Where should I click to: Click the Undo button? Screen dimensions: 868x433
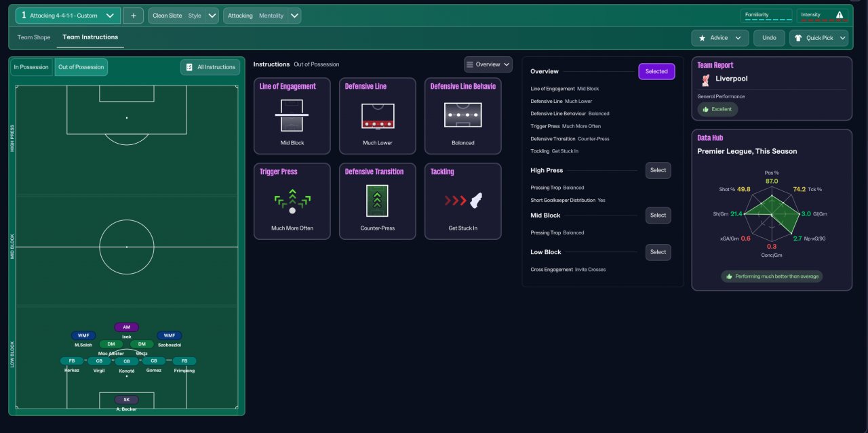pos(769,38)
